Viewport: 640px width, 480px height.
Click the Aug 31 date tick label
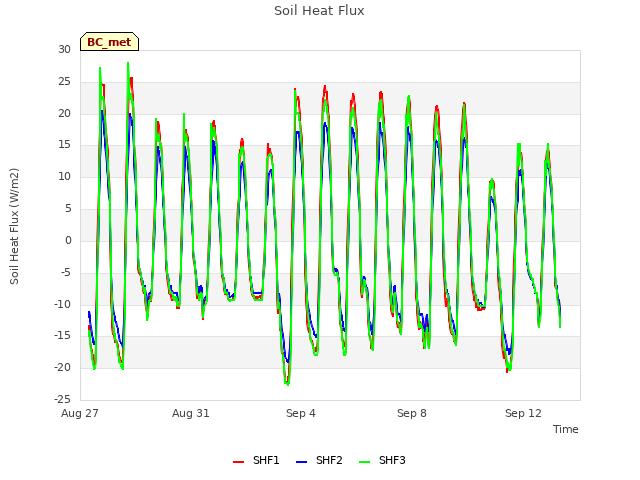click(191, 413)
